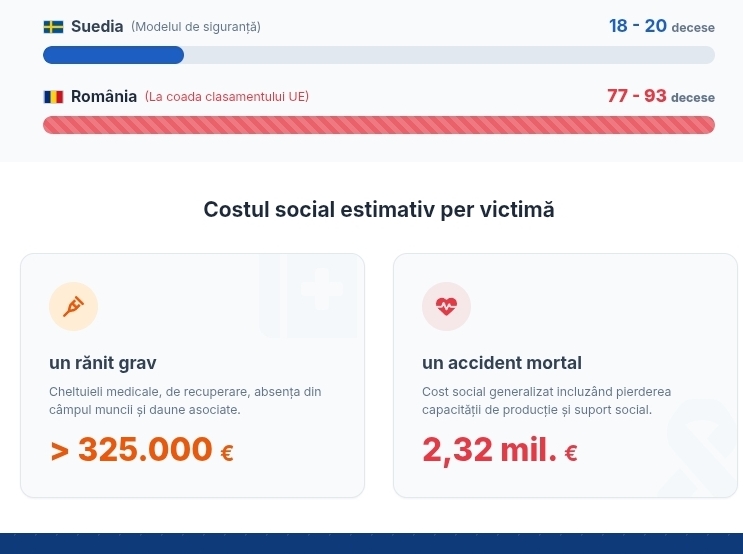The image size is (743, 554).
Task: Click the Romania flag icon
Action: coord(53,97)
